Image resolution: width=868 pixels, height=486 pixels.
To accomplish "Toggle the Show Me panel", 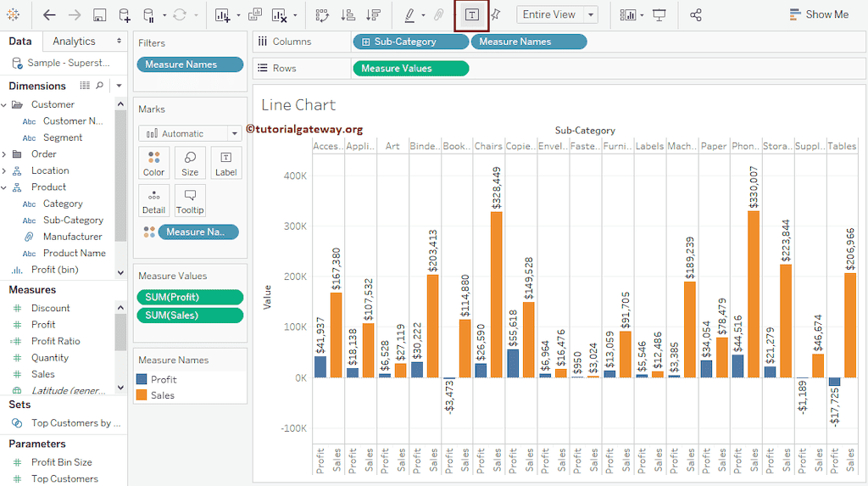I will click(x=818, y=14).
